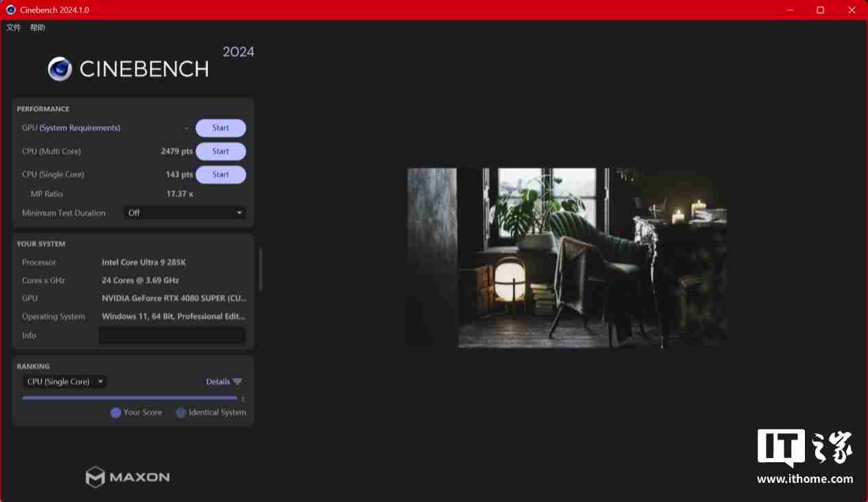Click the Maxon cube logo
Viewport: 868px width, 502px height.
click(95, 477)
